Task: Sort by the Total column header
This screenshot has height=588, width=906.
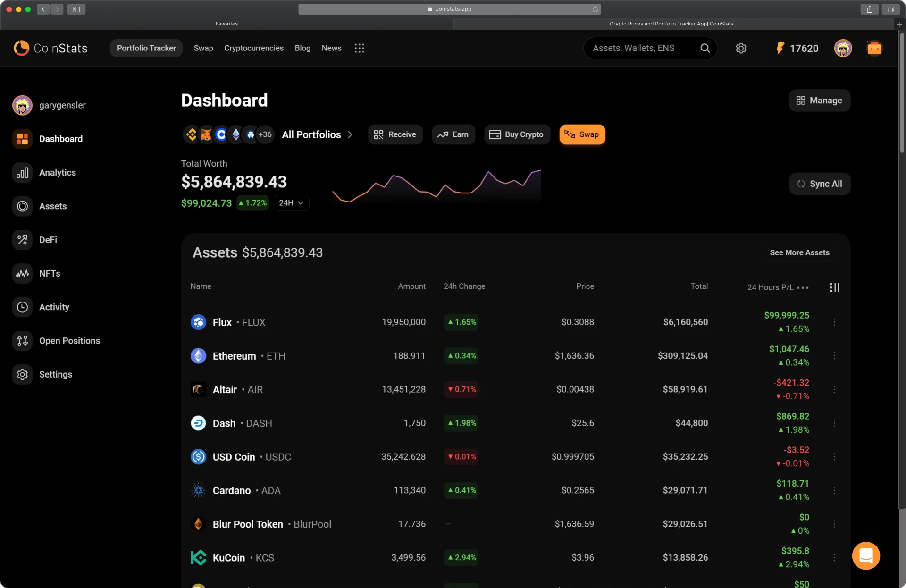Action: [x=699, y=286]
